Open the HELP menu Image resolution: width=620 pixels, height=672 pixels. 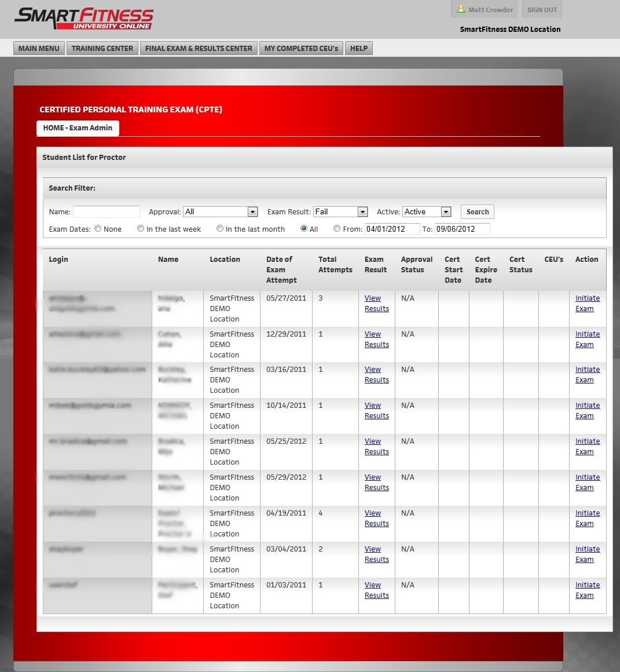tap(359, 49)
